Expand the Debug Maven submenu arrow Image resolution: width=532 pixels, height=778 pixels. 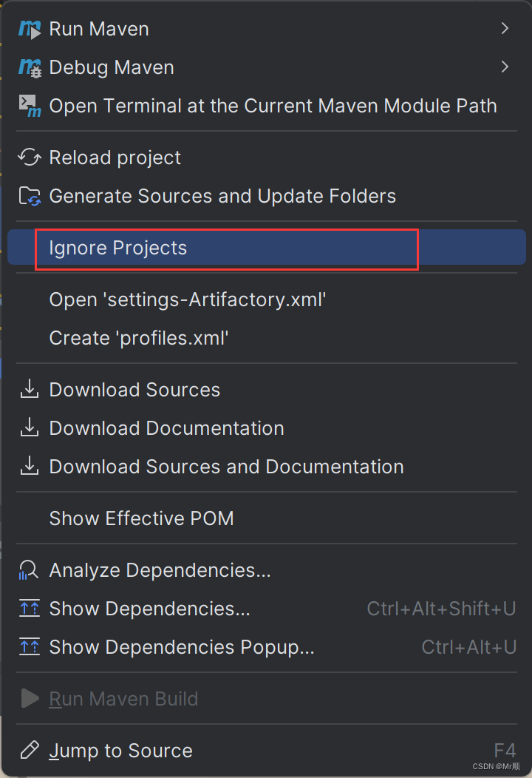point(505,67)
